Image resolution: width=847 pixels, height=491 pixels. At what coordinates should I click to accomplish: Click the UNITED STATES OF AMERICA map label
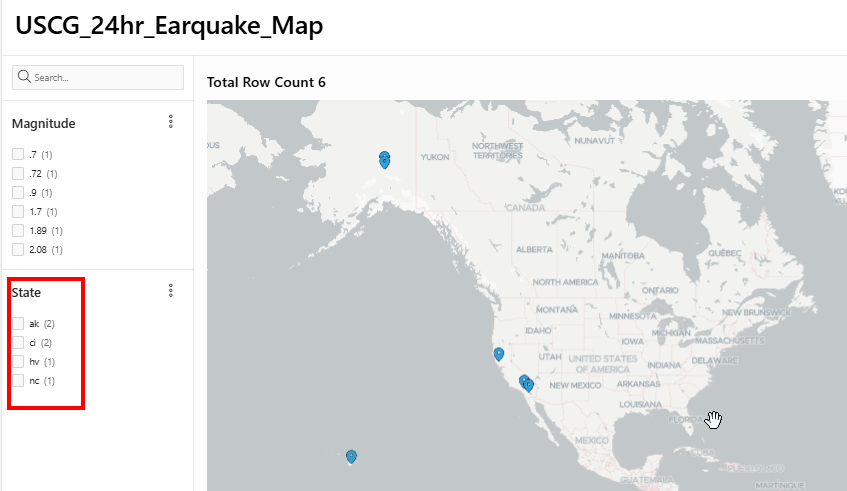[x=603, y=364]
